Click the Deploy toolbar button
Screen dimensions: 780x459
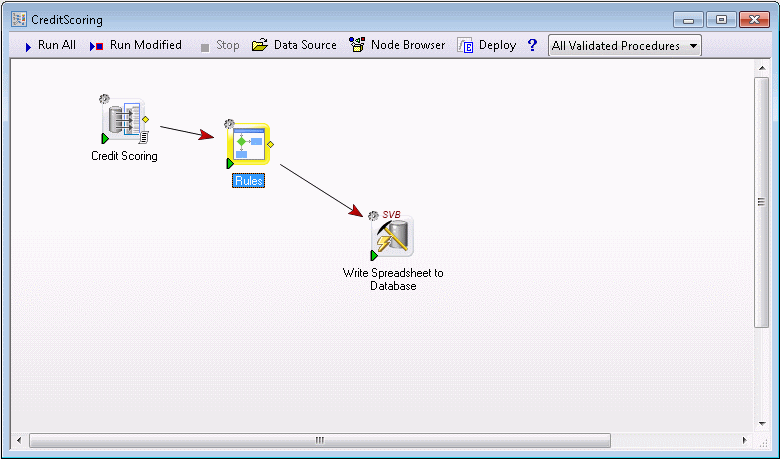pos(487,45)
